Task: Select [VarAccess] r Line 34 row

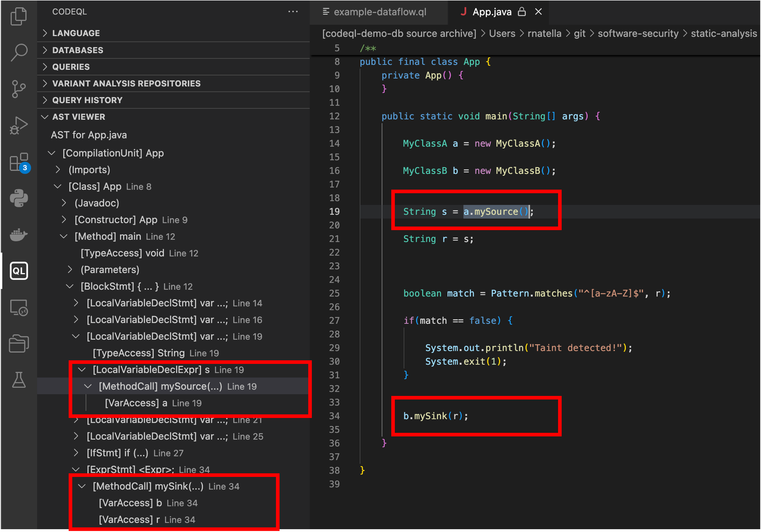Action: 173,519
